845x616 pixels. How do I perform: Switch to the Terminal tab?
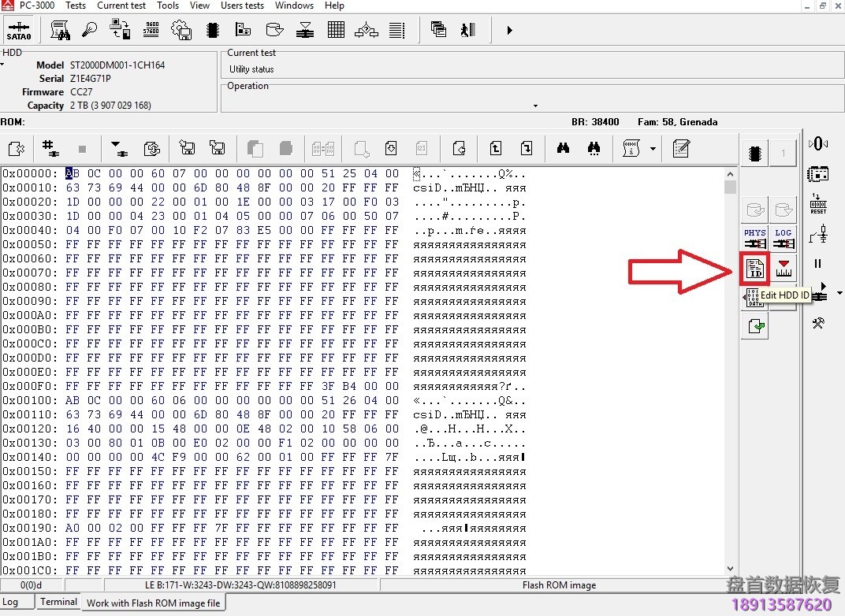59,602
